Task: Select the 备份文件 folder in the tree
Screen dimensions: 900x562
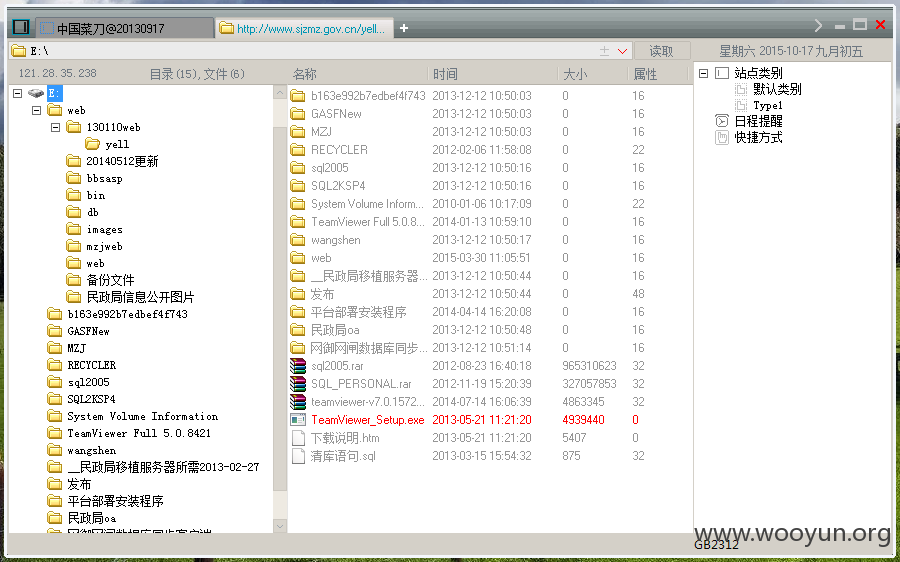Action: pos(110,280)
